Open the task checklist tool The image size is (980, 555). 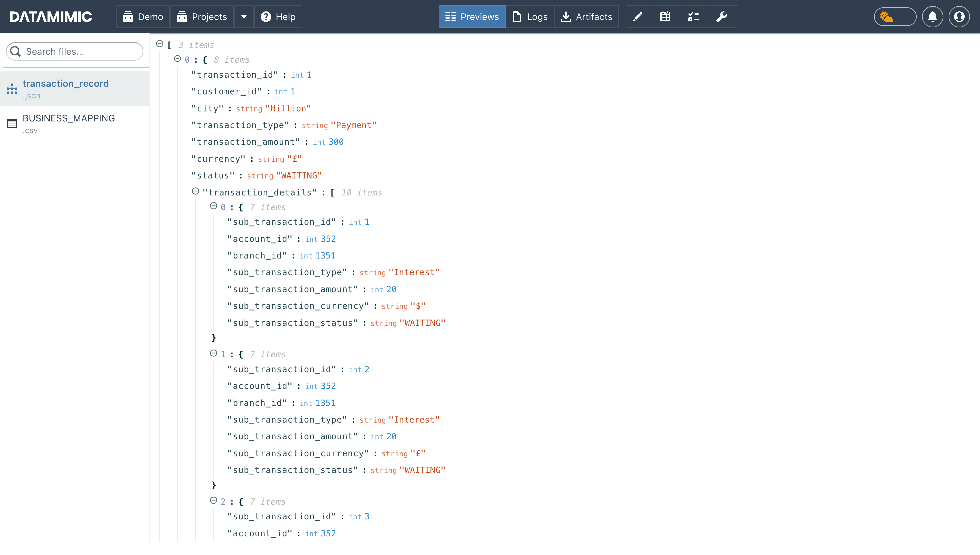[x=694, y=17]
